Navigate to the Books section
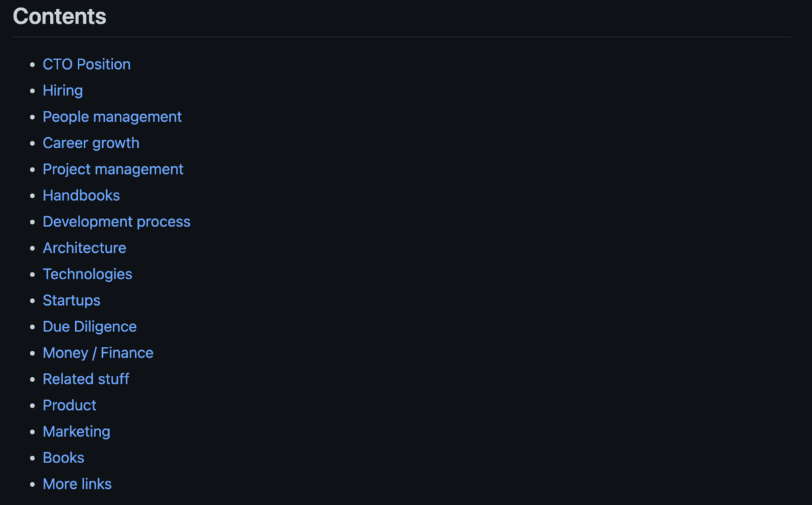 63,458
